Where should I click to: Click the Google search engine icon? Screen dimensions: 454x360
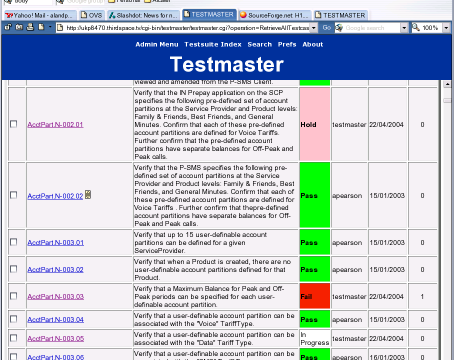[339, 28]
